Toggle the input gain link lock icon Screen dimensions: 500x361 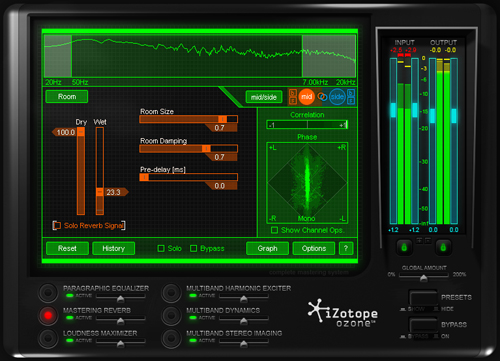[404, 247]
